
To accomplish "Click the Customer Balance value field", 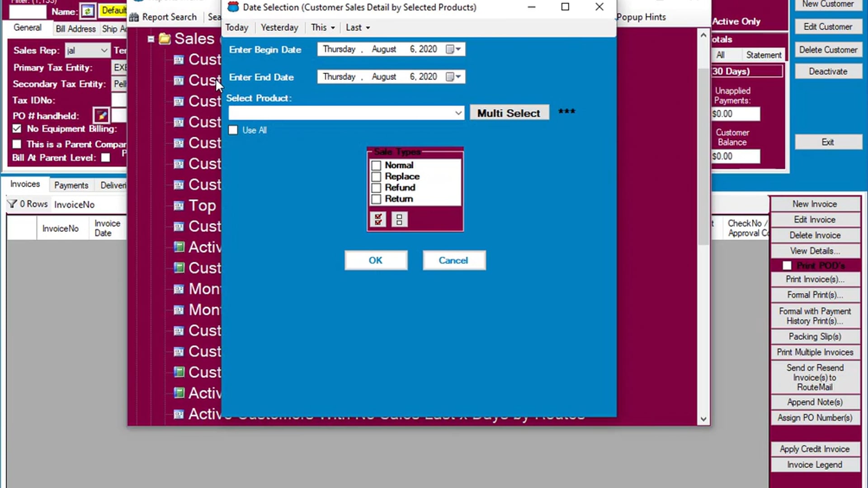I will [x=736, y=156].
